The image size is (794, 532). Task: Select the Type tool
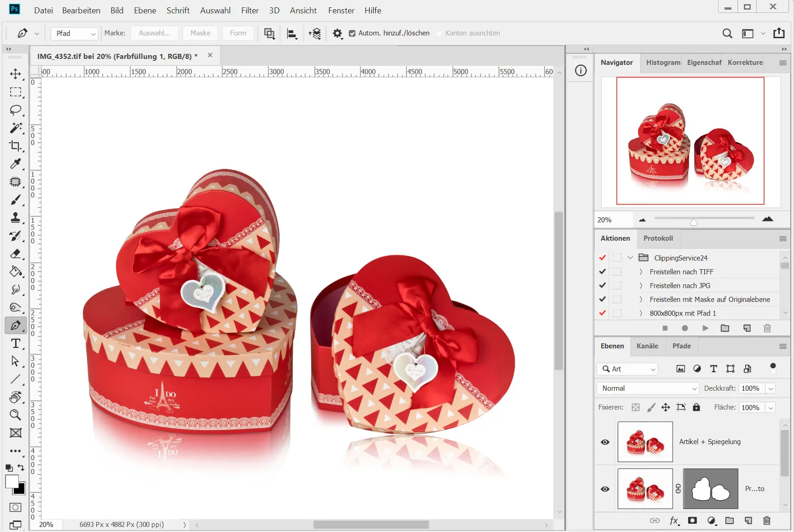tap(15, 343)
